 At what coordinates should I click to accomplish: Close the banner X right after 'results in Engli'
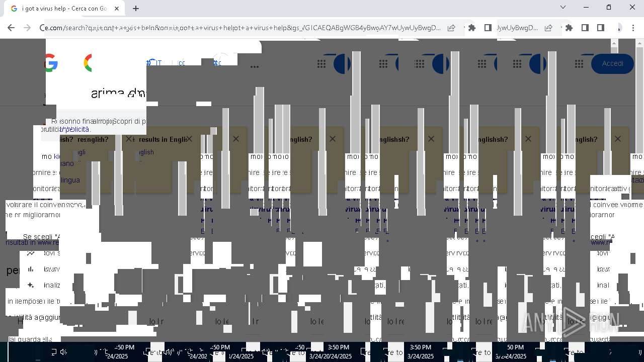pos(189,139)
